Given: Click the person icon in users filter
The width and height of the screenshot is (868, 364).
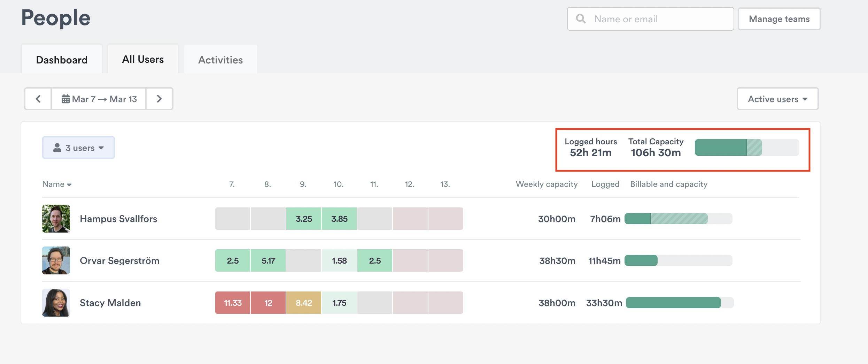Looking at the screenshot, I should click(57, 148).
